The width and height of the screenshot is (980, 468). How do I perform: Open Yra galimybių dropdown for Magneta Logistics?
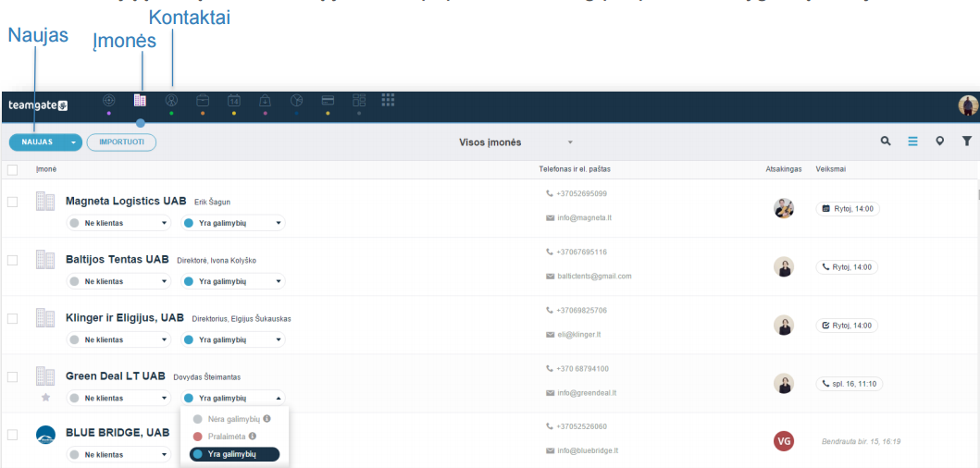233,223
